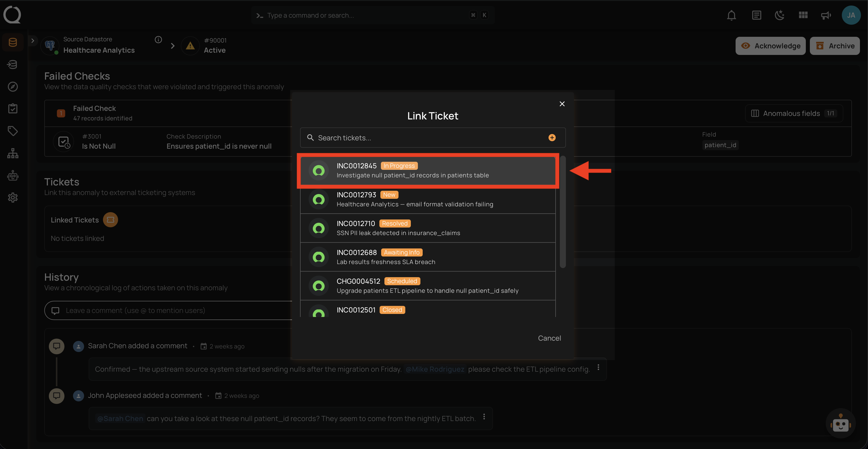Focus the Search tickets field
The width and height of the screenshot is (868, 449).
pyautogui.click(x=433, y=138)
